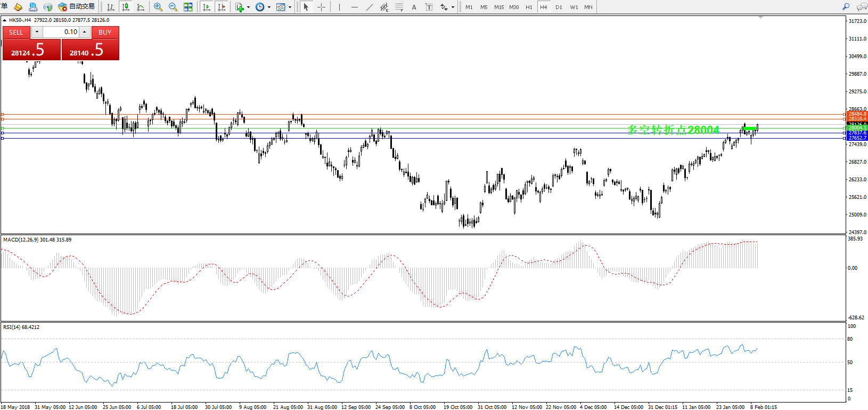Pick the text label tool
Screen dimensions: 868x410
[x=414, y=7]
